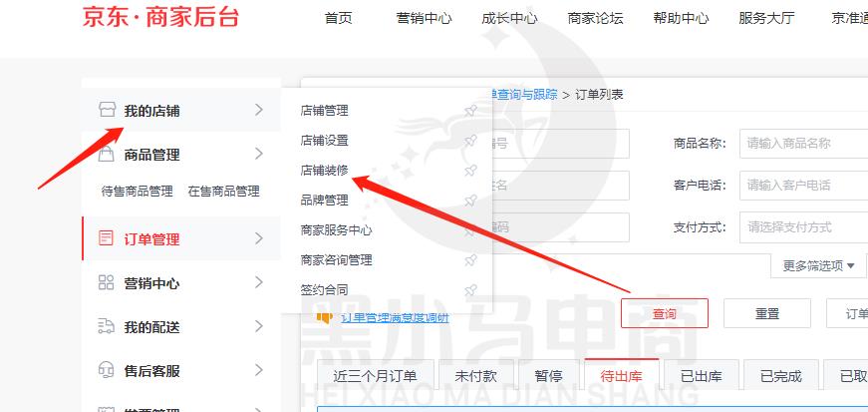Click the 查询 button
The width and height of the screenshot is (868, 412).
point(665,313)
